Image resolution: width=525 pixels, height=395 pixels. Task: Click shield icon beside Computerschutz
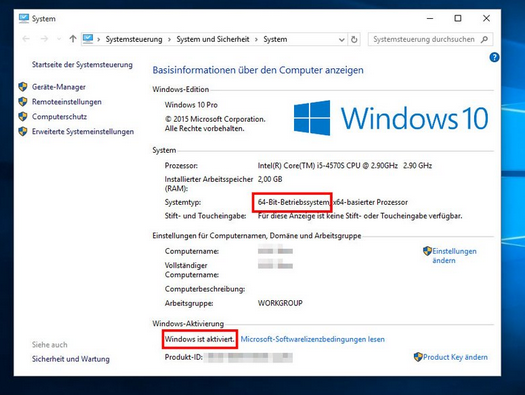pyautogui.click(x=23, y=116)
